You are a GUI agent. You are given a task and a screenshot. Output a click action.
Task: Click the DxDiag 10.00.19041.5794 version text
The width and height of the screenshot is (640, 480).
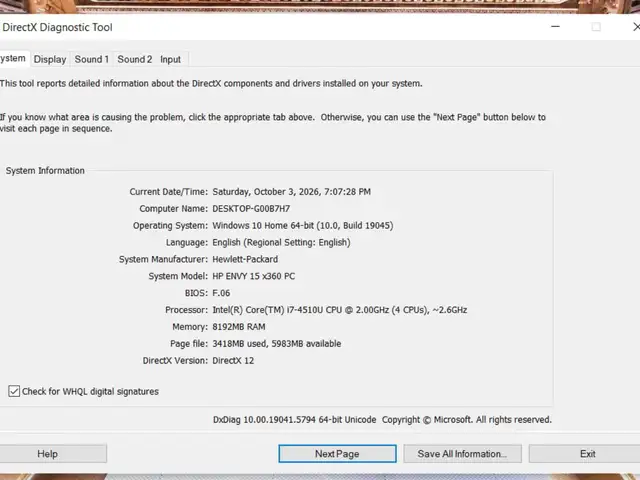click(x=294, y=420)
